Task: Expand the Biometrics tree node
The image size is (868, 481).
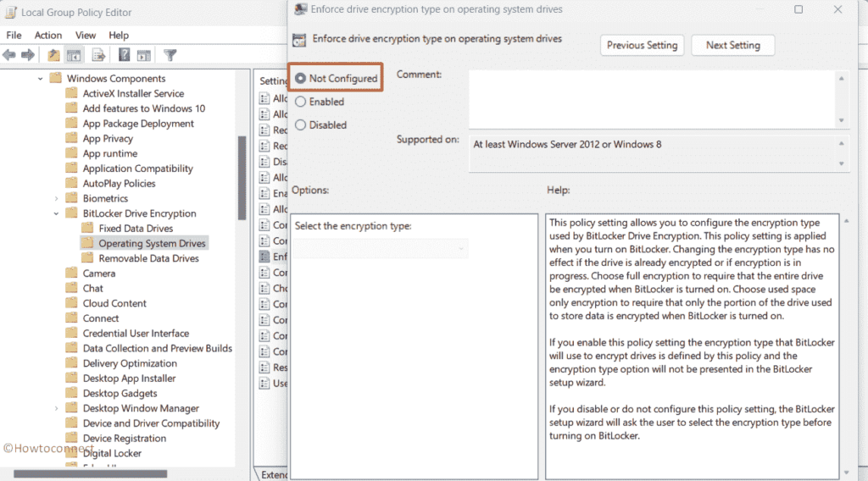Action: coord(56,198)
